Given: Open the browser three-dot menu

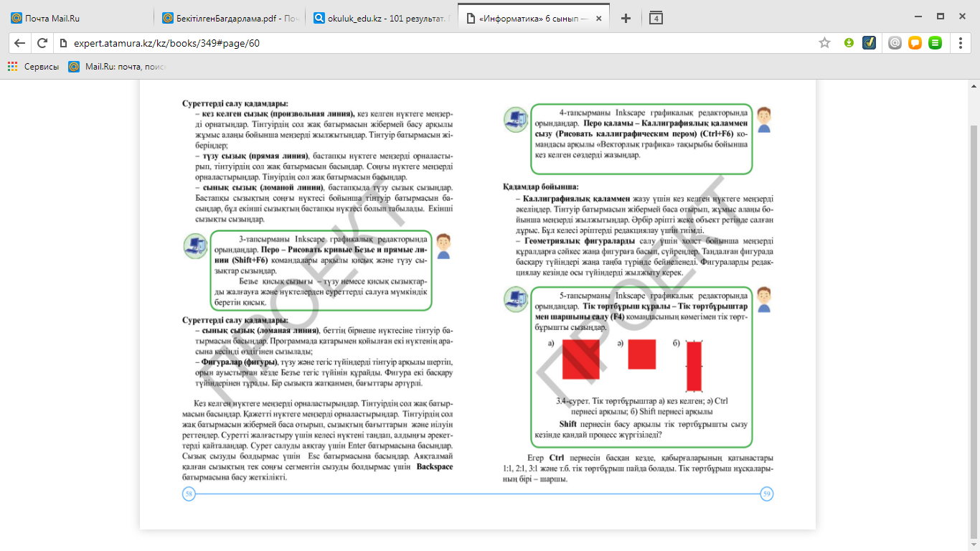Looking at the screenshot, I should point(961,43).
